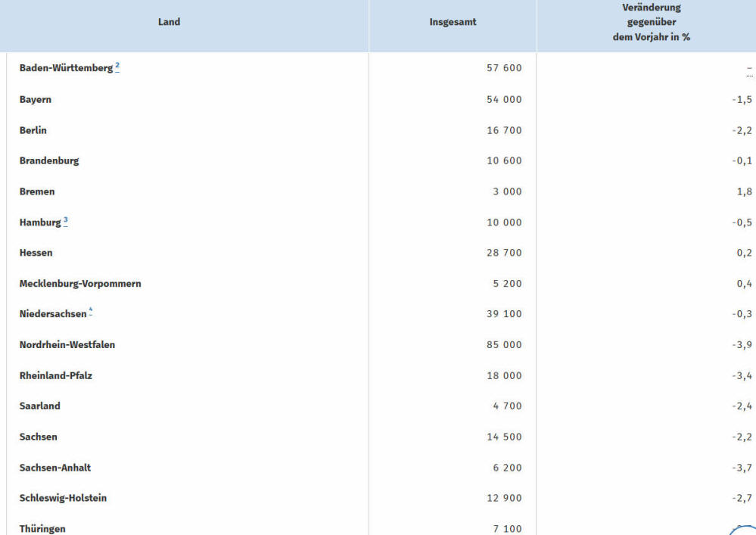Select change value -3,7 for Sachsen-Anhalt
The image size is (756, 535).
(742, 468)
